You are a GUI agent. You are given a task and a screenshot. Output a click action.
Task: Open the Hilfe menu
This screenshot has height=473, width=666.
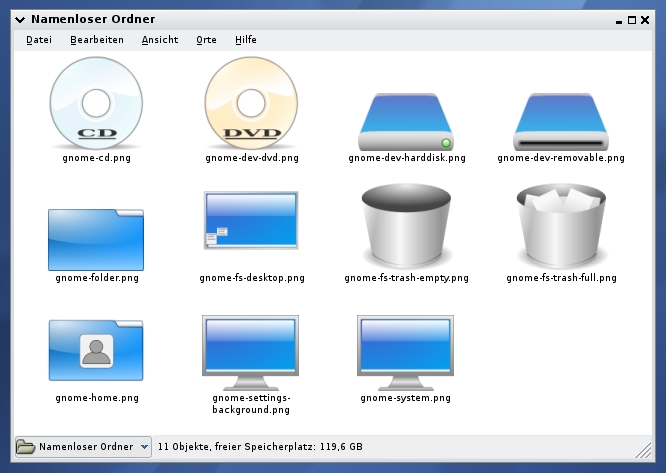point(246,40)
